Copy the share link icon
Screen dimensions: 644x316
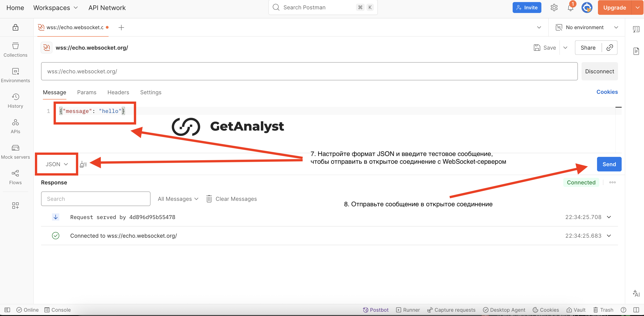coord(610,47)
